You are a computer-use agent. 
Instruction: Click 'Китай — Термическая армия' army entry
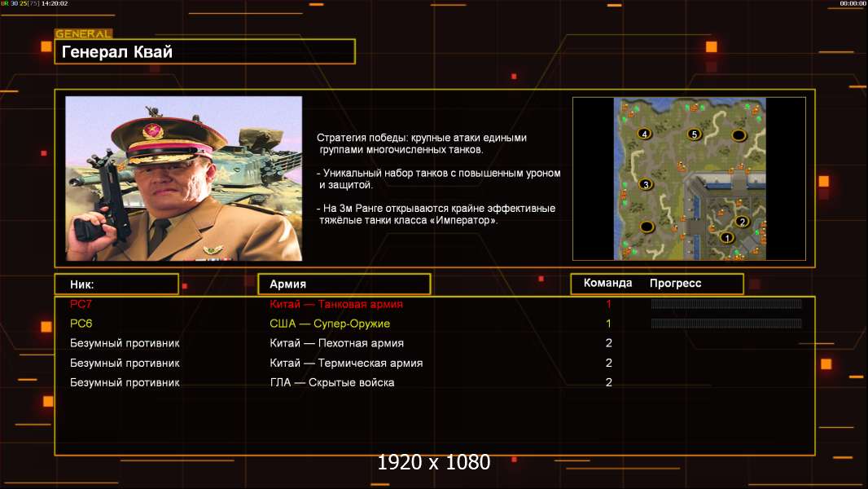346,363
